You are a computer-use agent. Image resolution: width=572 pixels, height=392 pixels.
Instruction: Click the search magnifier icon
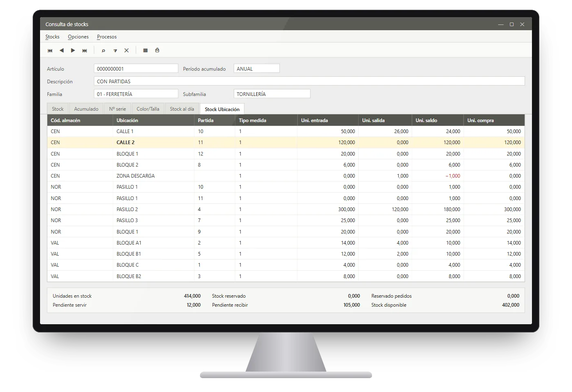[103, 51]
